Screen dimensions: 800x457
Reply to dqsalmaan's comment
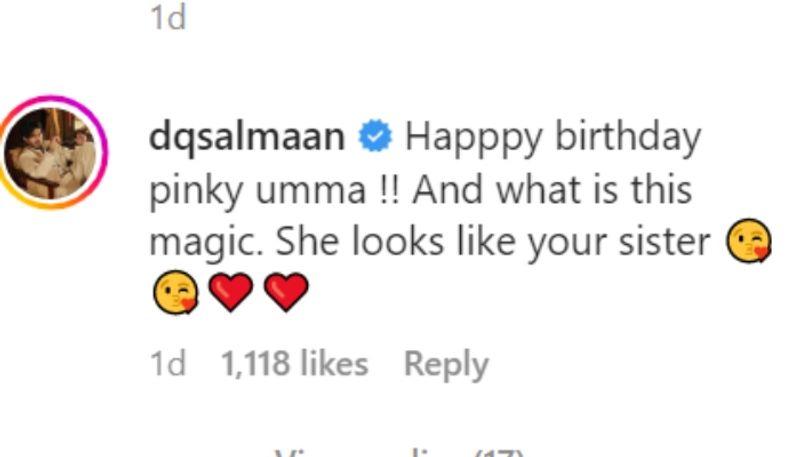click(x=445, y=365)
